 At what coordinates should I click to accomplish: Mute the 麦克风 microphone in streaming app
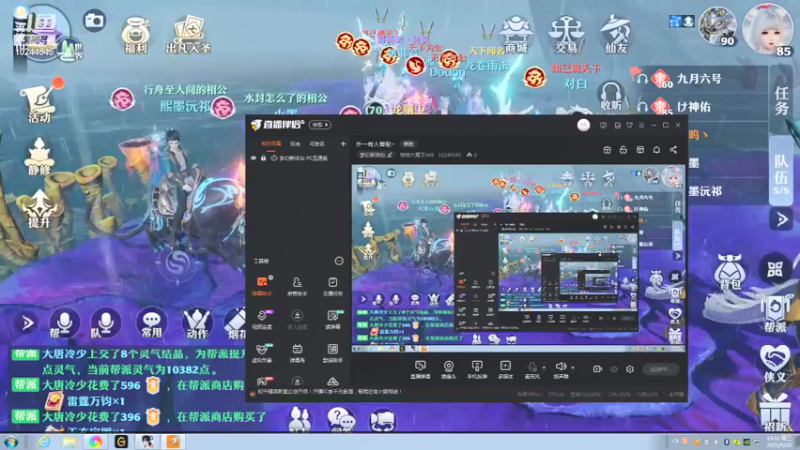[x=532, y=369]
